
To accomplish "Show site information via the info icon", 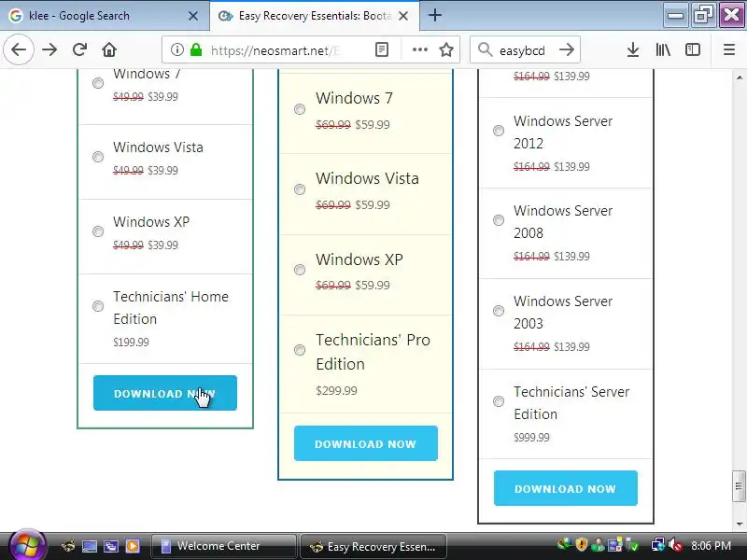I will (x=176, y=49).
